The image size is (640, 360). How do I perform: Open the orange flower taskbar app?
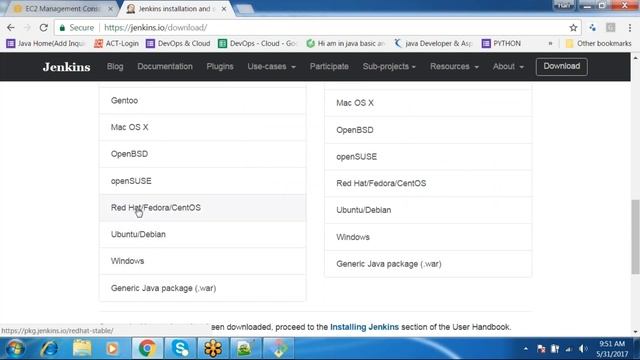coord(213,349)
